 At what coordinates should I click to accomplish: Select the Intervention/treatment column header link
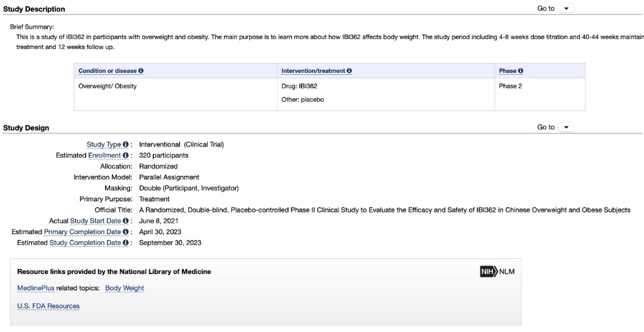(x=313, y=71)
